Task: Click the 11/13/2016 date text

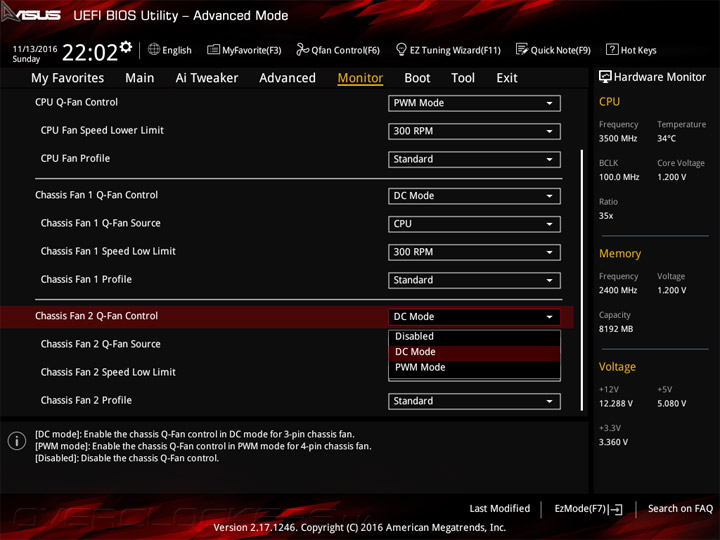Action: tap(35, 49)
